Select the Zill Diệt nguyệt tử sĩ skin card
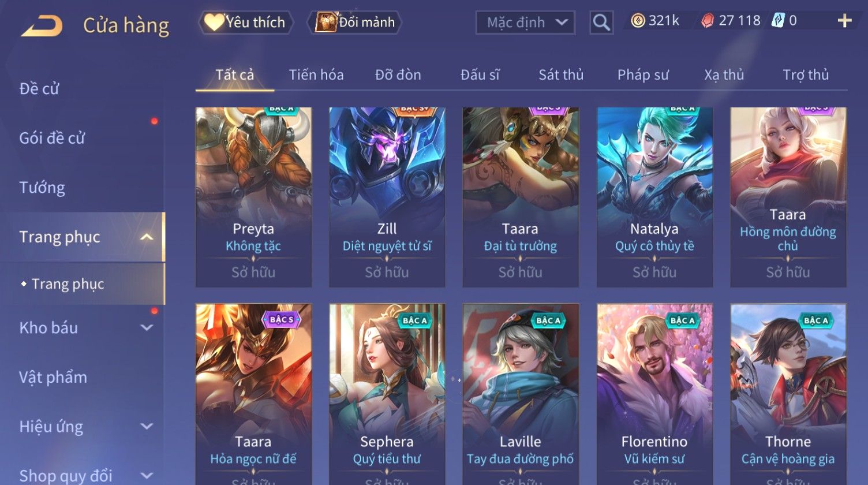868x485 pixels. click(387, 197)
